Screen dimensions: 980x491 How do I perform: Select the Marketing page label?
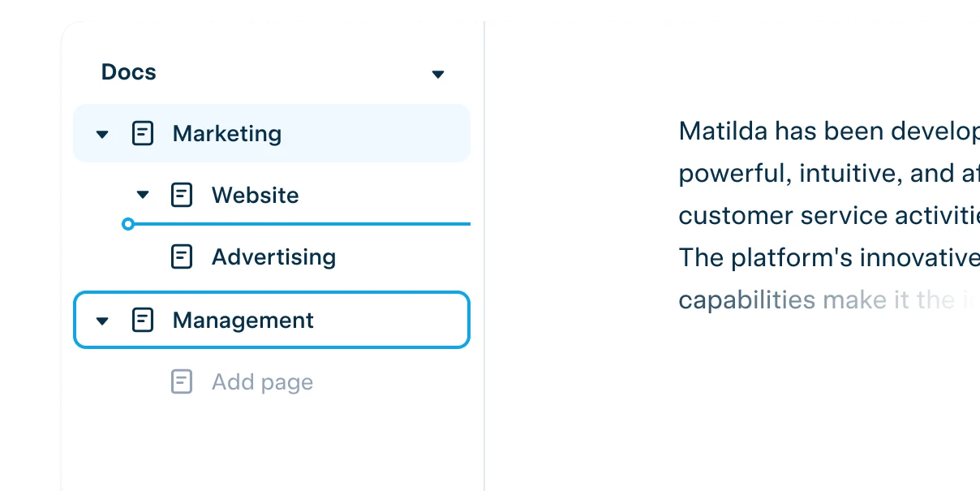(227, 133)
